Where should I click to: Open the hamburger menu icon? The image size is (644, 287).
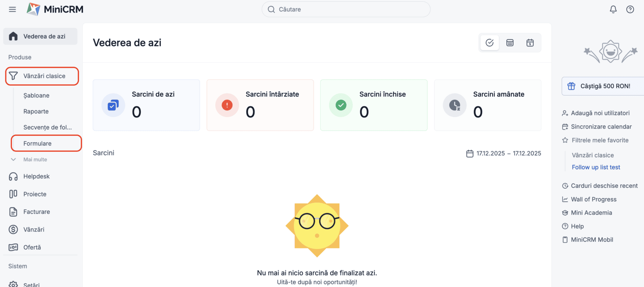[x=12, y=9]
